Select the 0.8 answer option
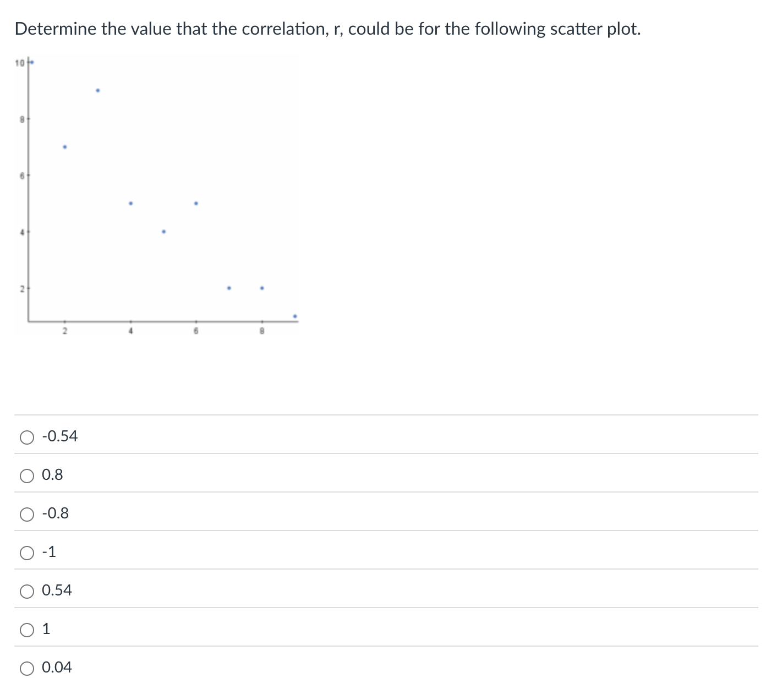The width and height of the screenshot is (777, 700). [x=26, y=475]
